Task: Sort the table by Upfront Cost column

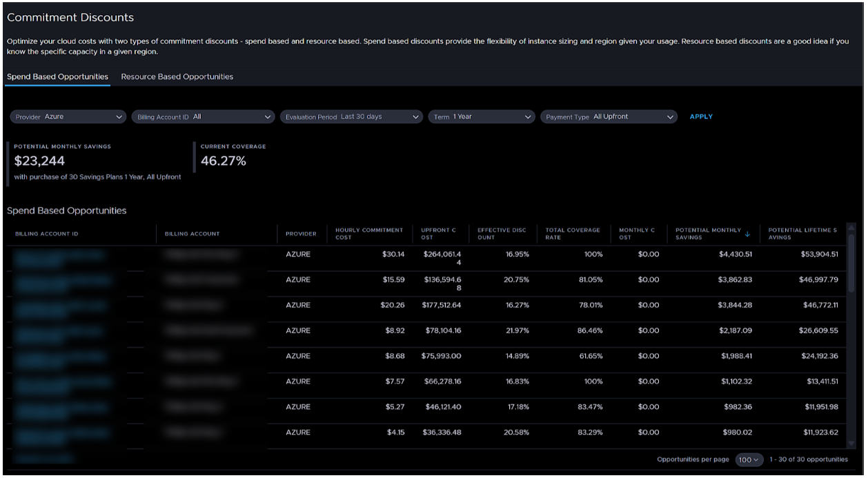Action: [437, 234]
